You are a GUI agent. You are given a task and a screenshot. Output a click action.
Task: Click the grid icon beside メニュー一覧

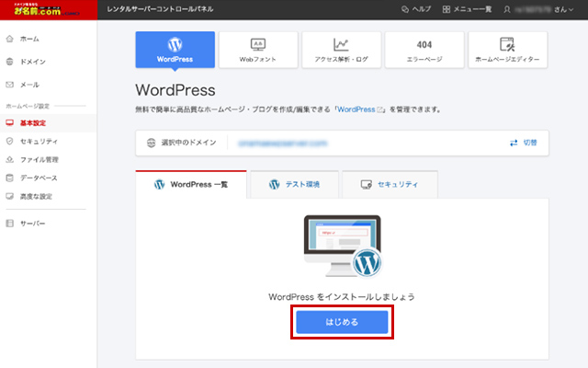447,9
